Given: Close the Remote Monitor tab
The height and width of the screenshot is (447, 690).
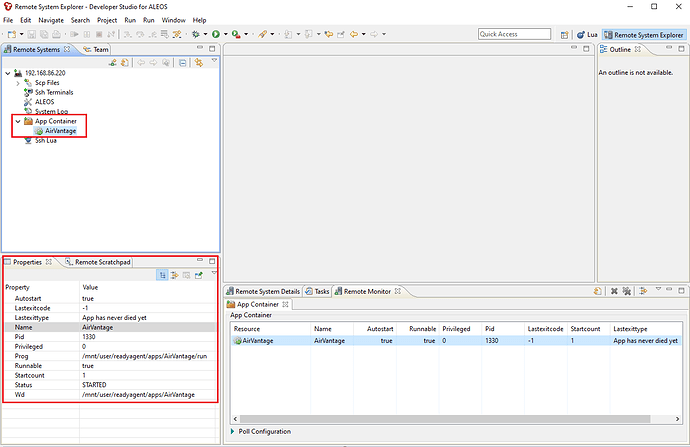Looking at the screenshot, I should (398, 291).
